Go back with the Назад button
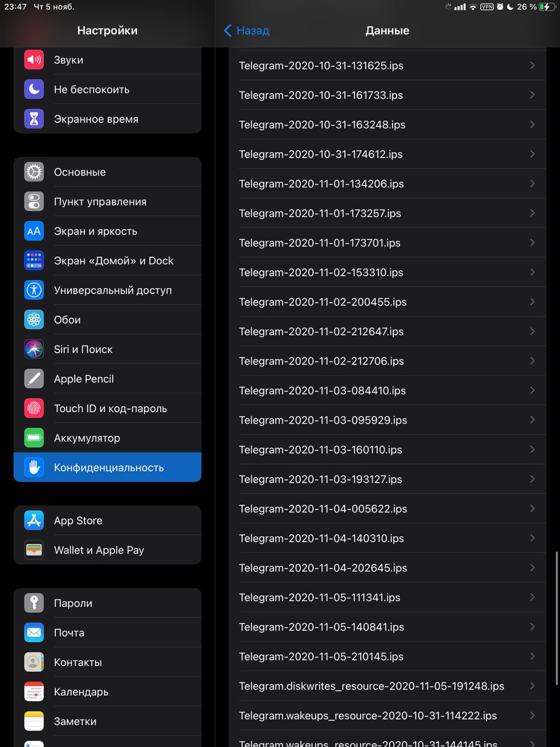The image size is (560, 747). (x=247, y=30)
